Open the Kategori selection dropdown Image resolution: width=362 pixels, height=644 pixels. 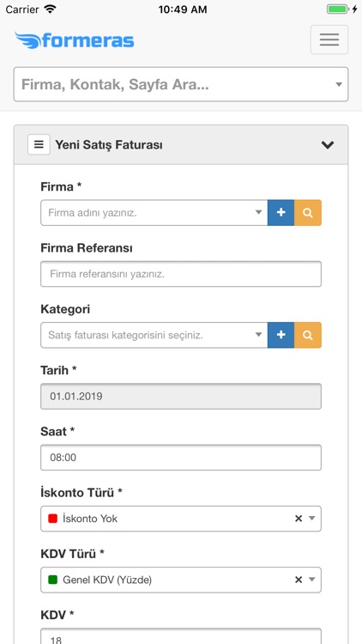tap(154, 335)
